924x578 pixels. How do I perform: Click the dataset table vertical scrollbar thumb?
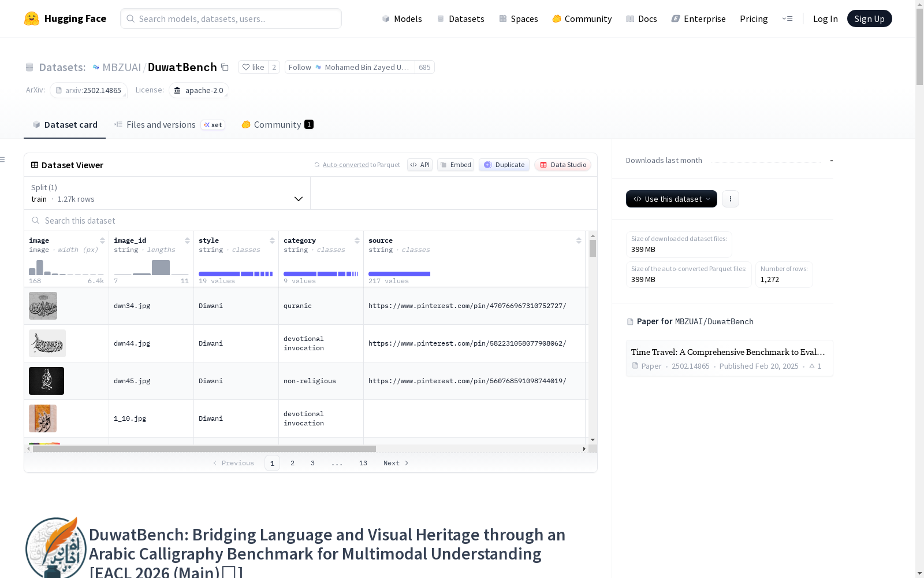pyautogui.click(x=593, y=249)
